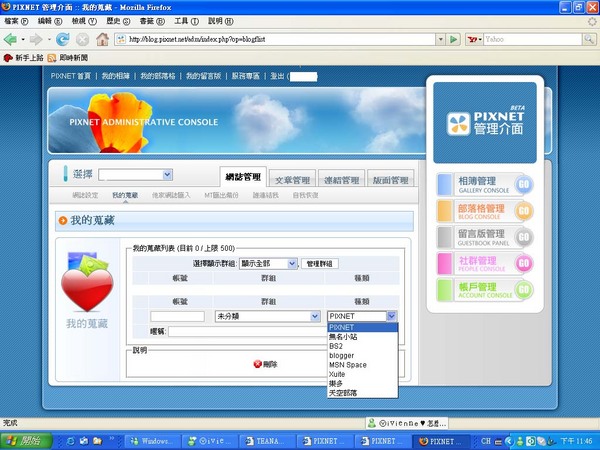Choose blogger from the type list
The image size is (600, 450).
[362, 355]
